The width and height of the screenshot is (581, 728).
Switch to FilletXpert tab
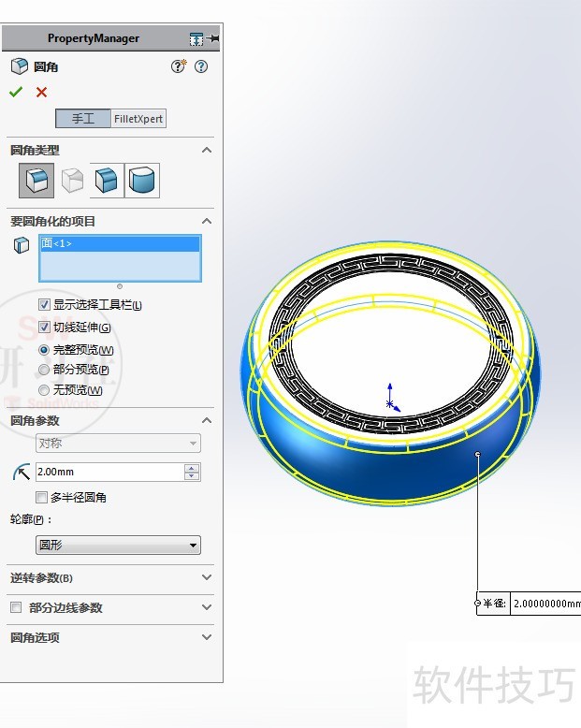138,119
